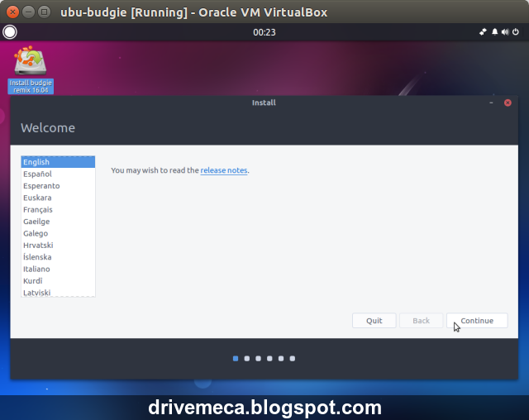Open the network connection tray icon
Viewport: 529px width, 420px height.
coord(483,32)
